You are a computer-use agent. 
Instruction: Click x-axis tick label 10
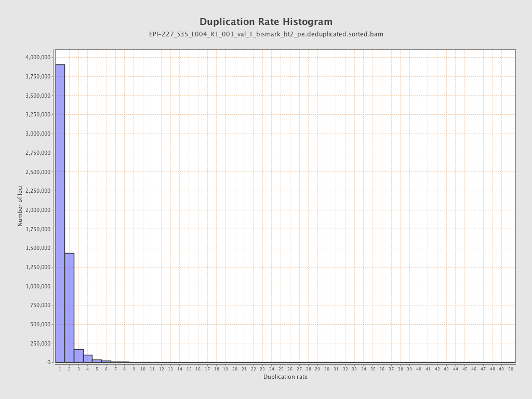pos(143,369)
